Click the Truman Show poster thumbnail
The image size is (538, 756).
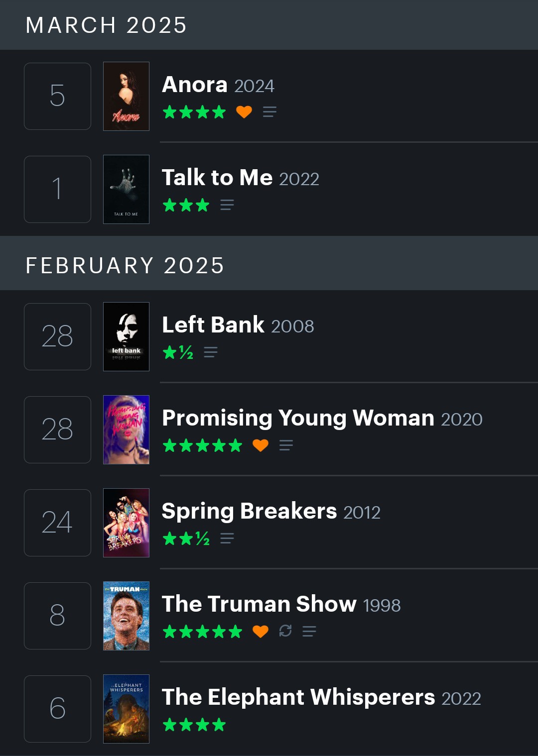click(126, 616)
